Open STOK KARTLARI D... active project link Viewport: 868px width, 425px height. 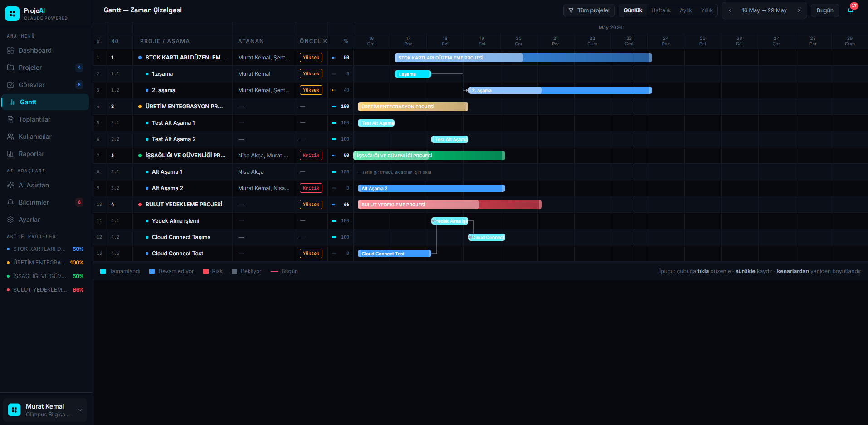pyautogui.click(x=45, y=249)
